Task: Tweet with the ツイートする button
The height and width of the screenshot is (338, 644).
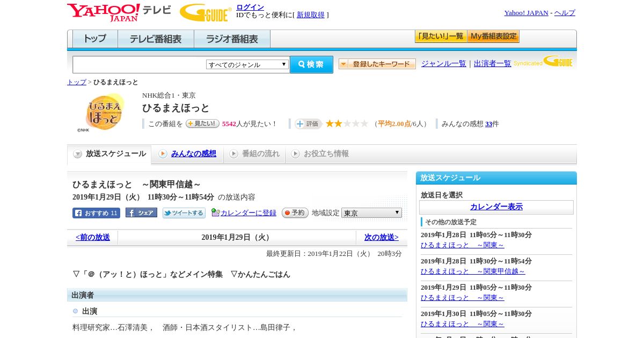Action: pyautogui.click(x=184, y=213)
